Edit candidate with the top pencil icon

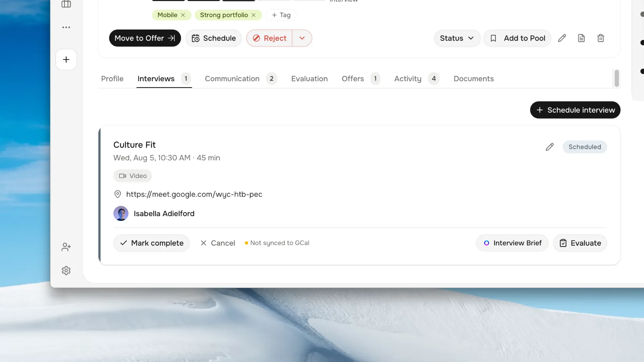562,38
